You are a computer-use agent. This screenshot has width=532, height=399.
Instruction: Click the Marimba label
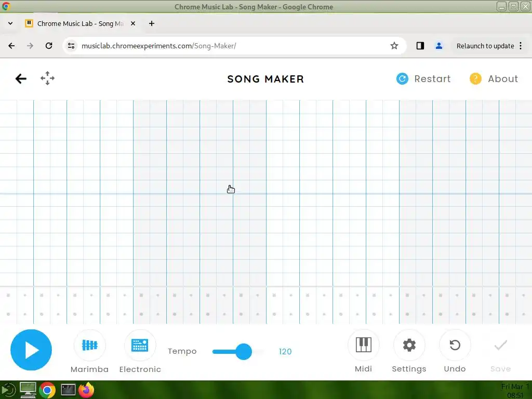coord(89,369)
